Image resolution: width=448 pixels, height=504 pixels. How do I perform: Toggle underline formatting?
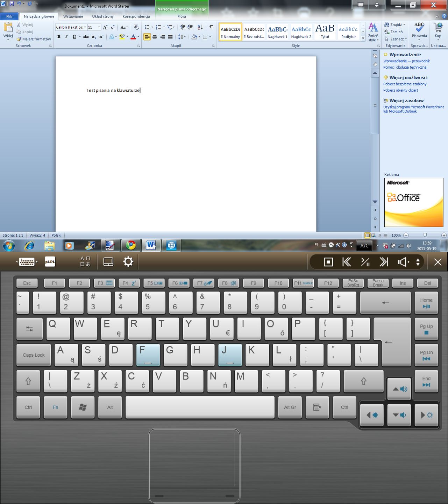74,37
